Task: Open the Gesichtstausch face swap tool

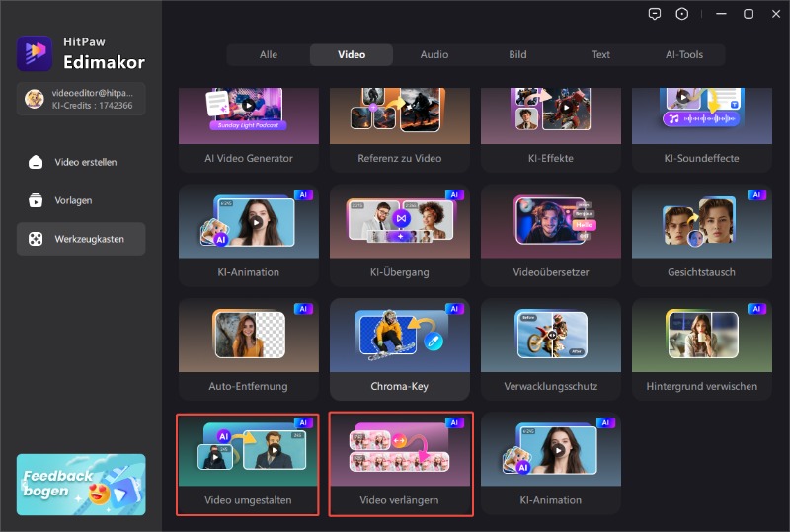Action: coord(702,234)
